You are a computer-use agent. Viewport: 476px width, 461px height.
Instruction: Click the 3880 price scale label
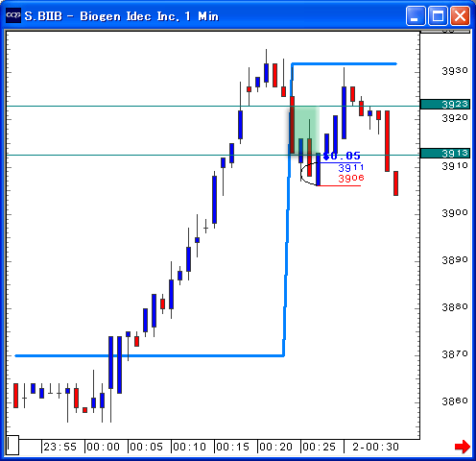pos(455,307)
